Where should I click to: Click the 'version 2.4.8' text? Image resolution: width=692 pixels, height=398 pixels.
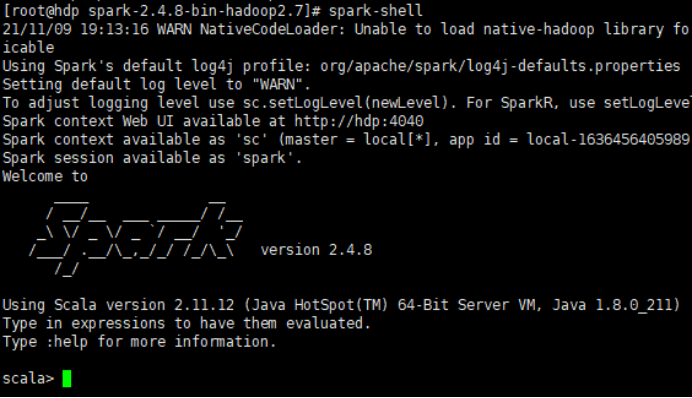(x=316, y=250)
